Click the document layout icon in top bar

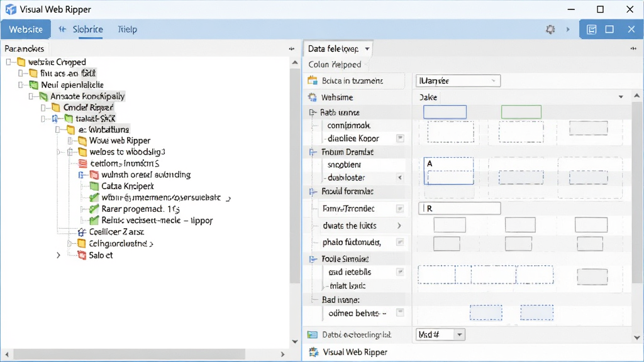(x=591, y=30)
